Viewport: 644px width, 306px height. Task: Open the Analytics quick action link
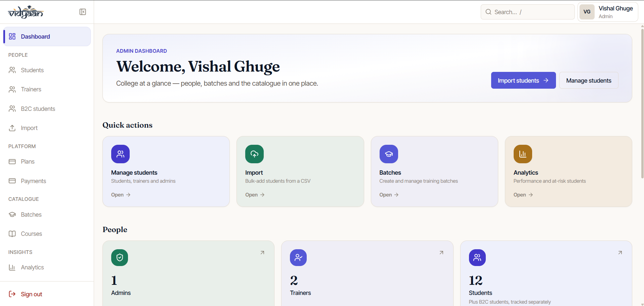coord(523,195)
